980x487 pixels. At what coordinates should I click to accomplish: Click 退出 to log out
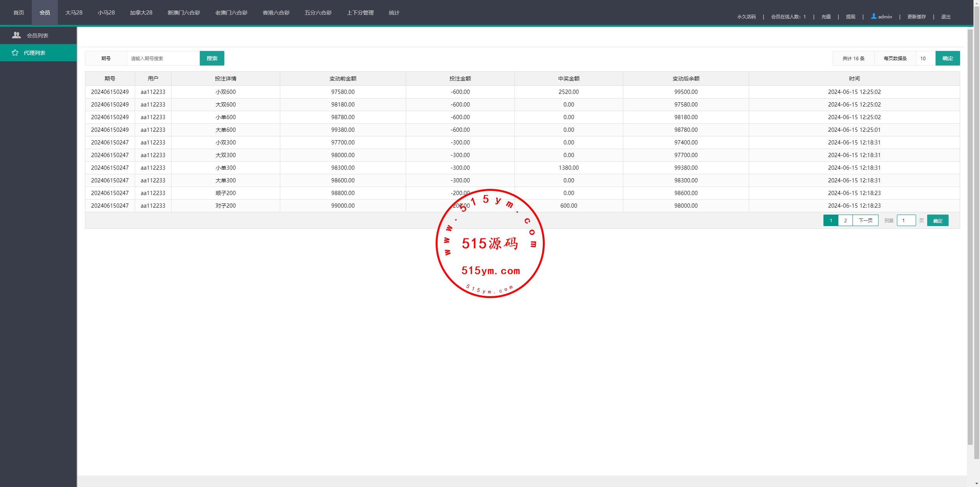(x=946, y=17)
